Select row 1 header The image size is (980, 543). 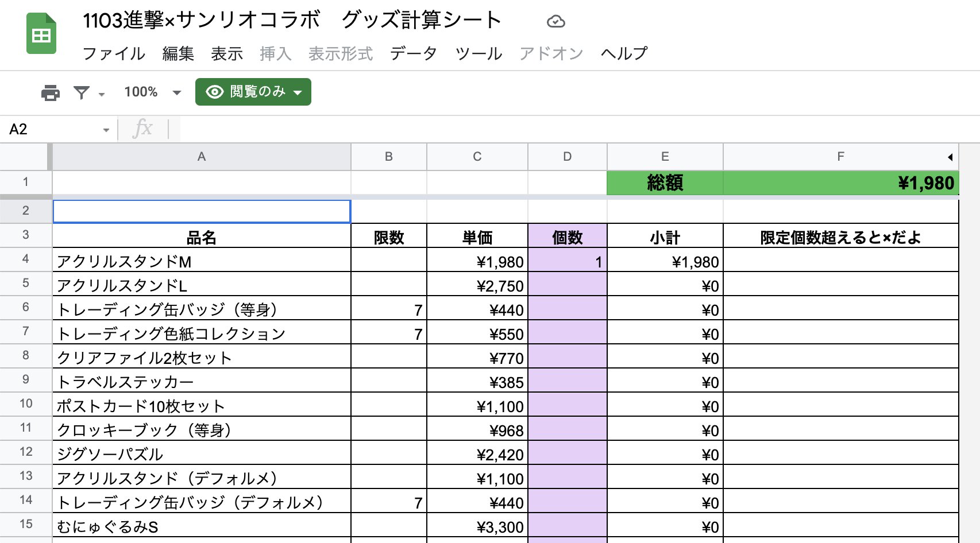tap(26, 183)
